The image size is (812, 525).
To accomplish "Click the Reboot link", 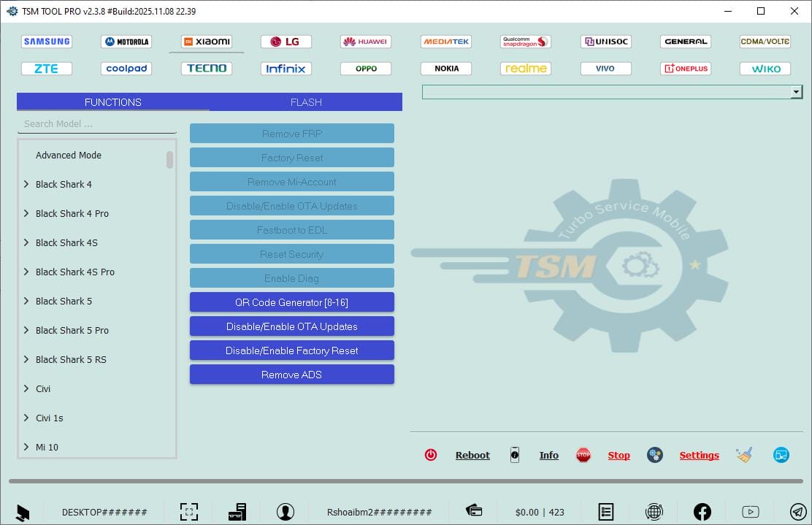I will [x=472, y=454].
